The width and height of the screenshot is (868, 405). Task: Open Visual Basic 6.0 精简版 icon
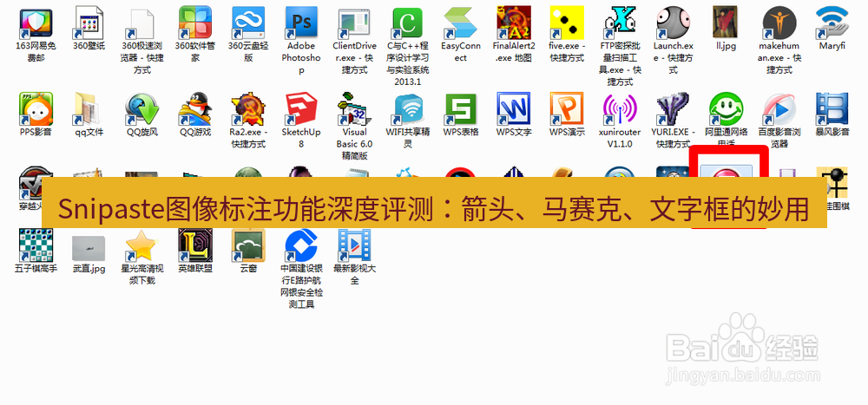coord(355,109)
